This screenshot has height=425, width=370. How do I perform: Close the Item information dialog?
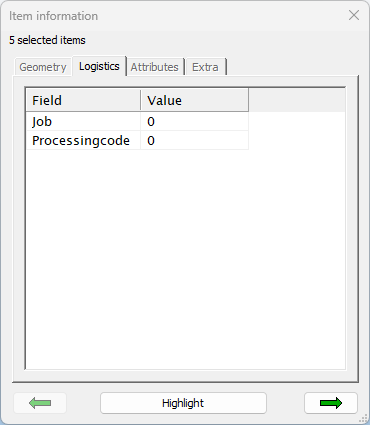(354, 15)
